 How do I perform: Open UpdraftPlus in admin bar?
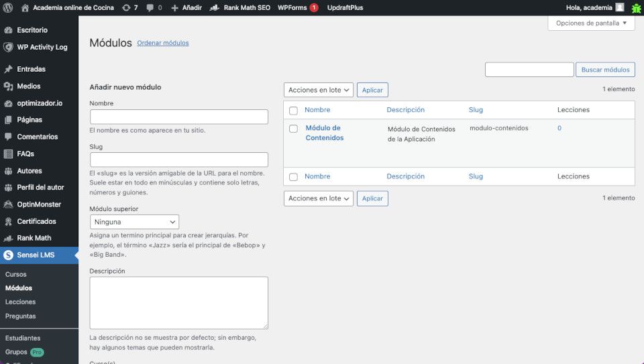pos(345,8)
